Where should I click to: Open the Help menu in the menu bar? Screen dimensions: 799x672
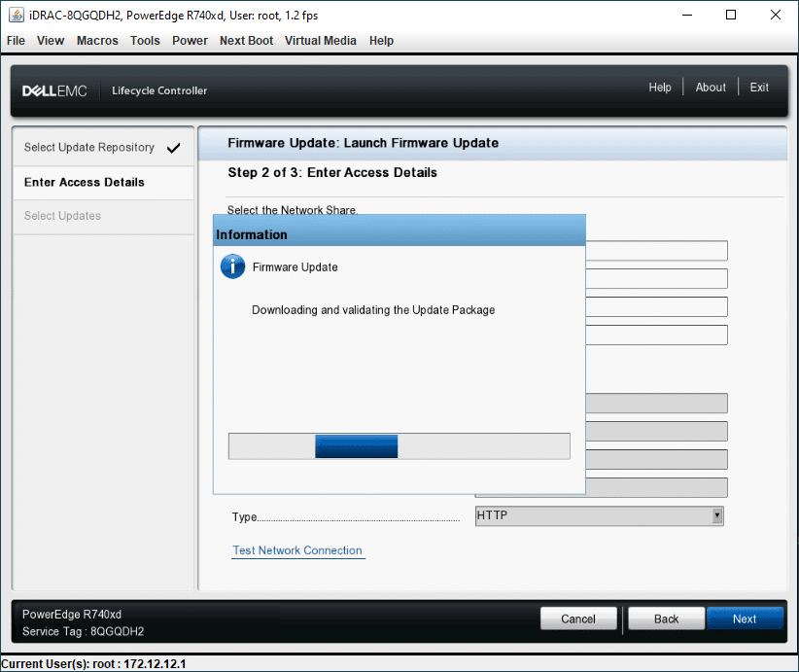381,41
